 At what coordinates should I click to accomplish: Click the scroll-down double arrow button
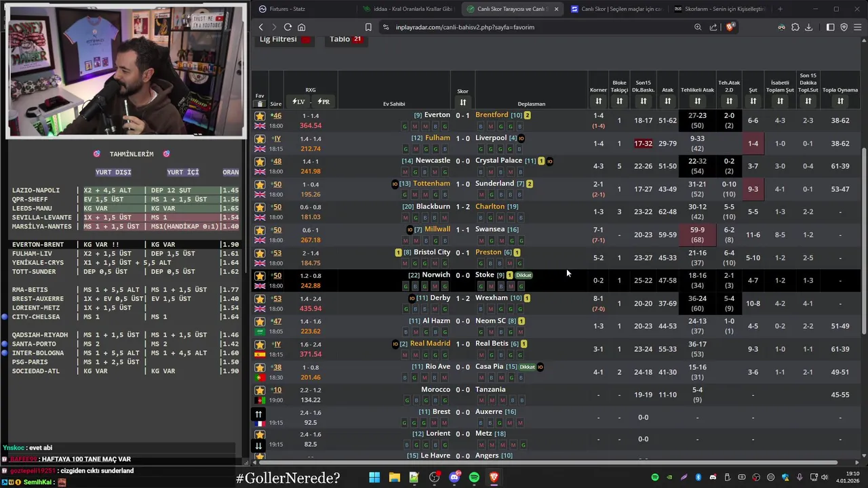(258, 445)
